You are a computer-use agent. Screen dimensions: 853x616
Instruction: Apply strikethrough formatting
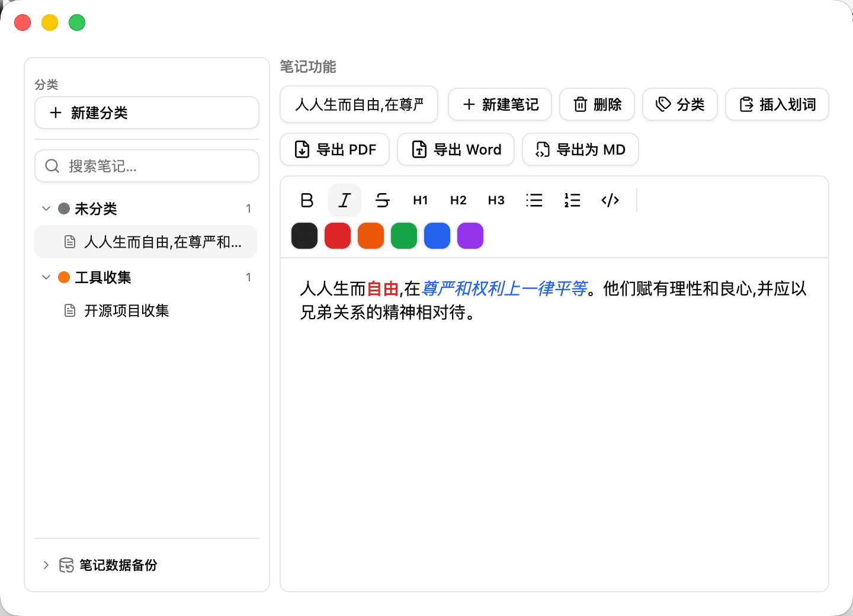click(x=383, y=200)
